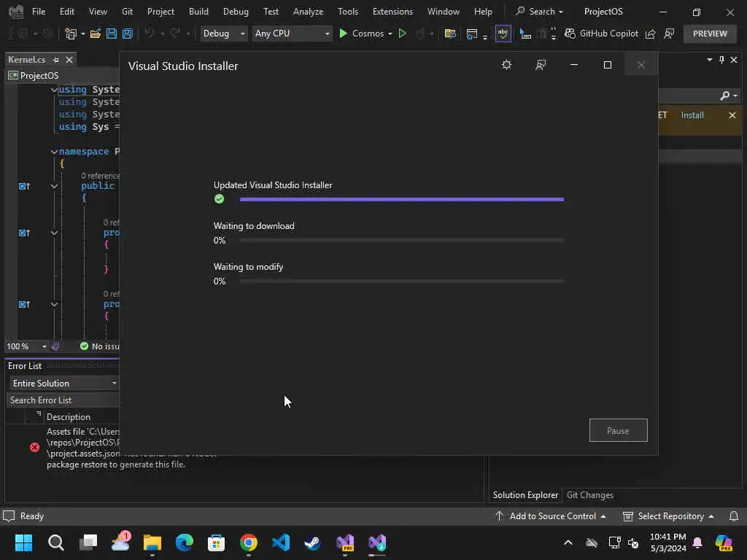This screenshot has width=747, height=560.
Task: Open the Debug menu
Action: tap(236, 12)
